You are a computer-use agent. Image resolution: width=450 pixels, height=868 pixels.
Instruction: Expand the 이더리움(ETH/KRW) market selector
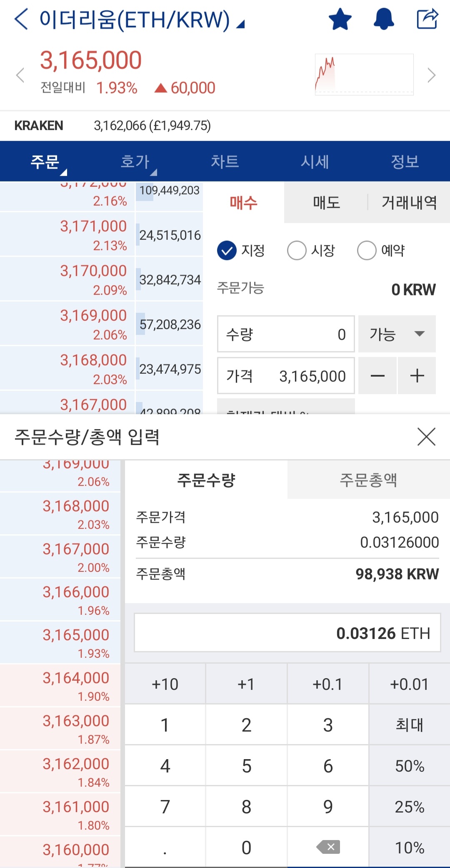[x=142, y=20]
